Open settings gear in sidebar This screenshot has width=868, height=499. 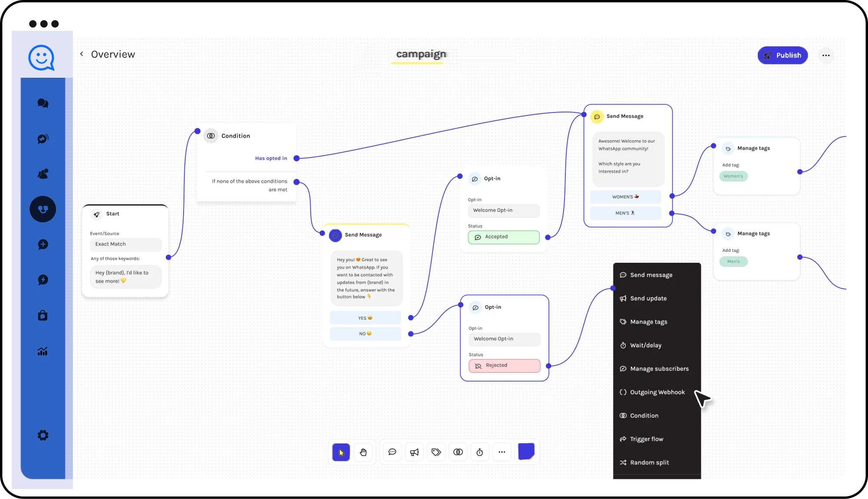[x=43, y=435]
